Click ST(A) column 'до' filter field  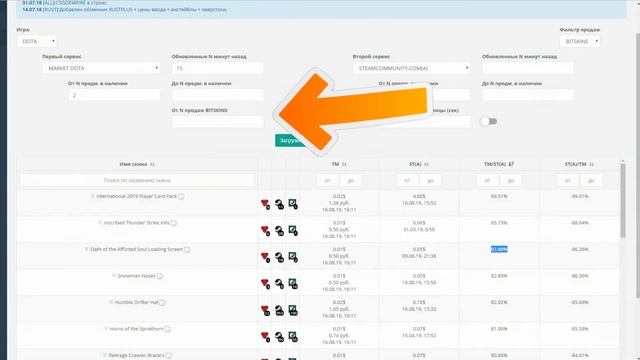(430, 180)
